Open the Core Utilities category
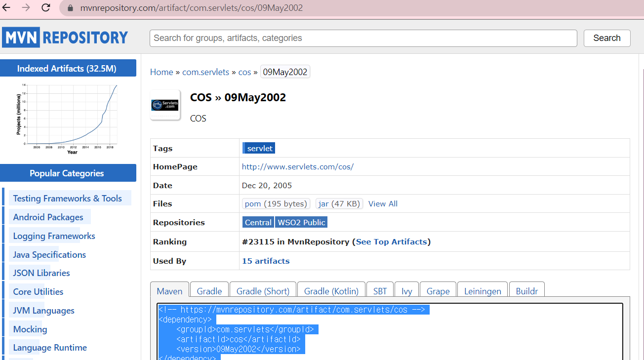 38,292
